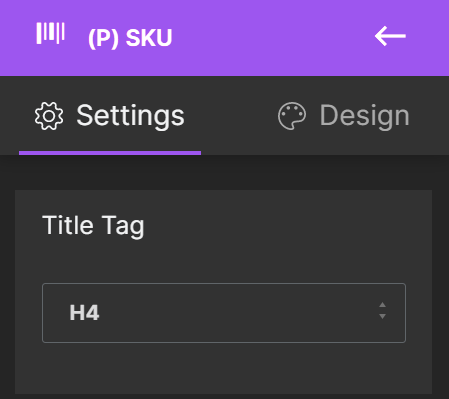Click the barcode SKU icon in header
449x399 pixels.
tap(50, 33)
